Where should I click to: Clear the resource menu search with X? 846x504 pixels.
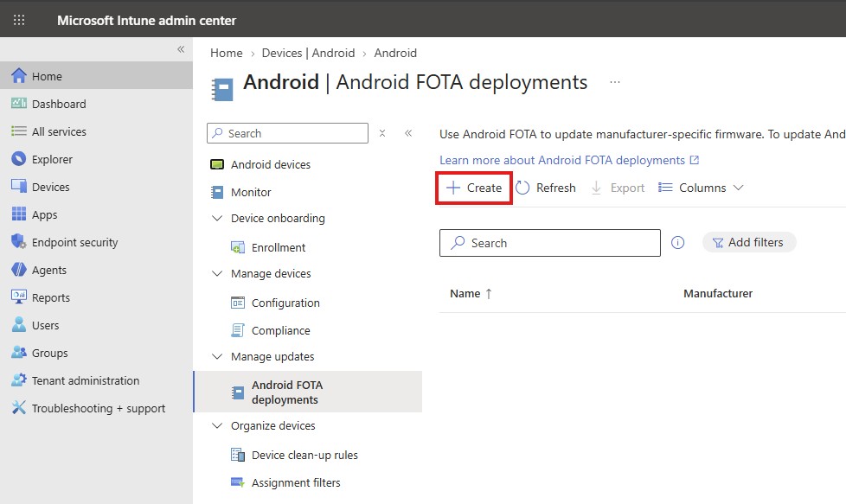382,133
